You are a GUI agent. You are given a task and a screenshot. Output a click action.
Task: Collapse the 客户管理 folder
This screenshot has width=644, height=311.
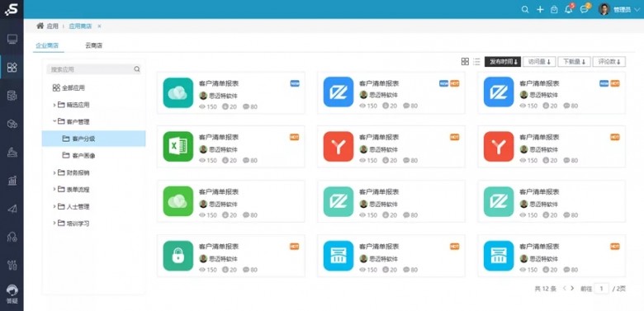pyautogui.click(x=54, y=121)
